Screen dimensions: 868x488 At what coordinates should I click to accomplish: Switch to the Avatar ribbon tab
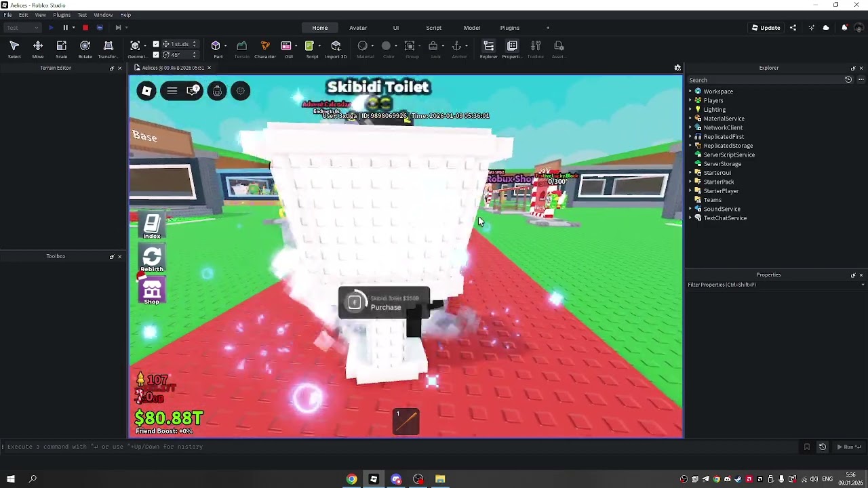click(x=358, y=28)
